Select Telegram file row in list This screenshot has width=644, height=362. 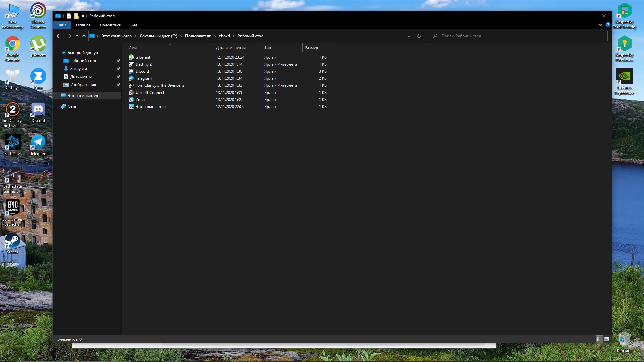click(227, 78)
